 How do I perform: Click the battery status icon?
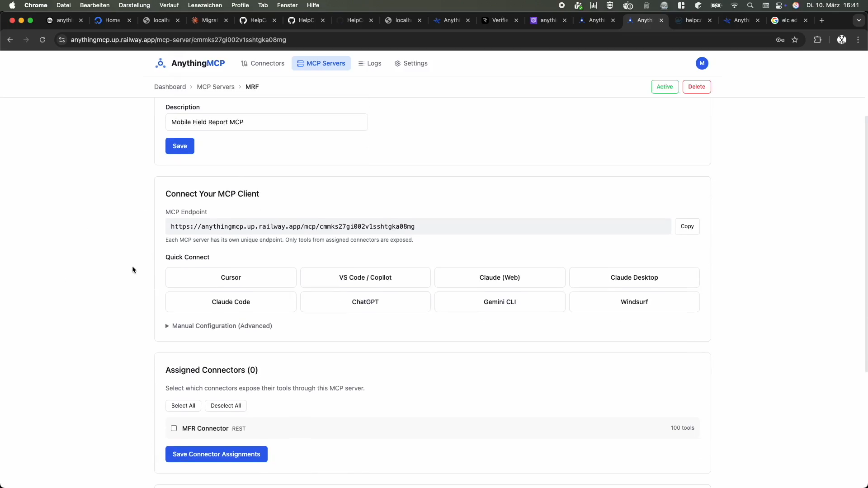pos(717,5)
